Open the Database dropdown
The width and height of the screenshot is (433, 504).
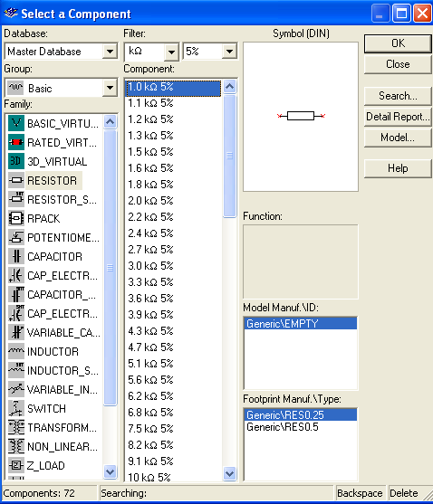[110, 52]
